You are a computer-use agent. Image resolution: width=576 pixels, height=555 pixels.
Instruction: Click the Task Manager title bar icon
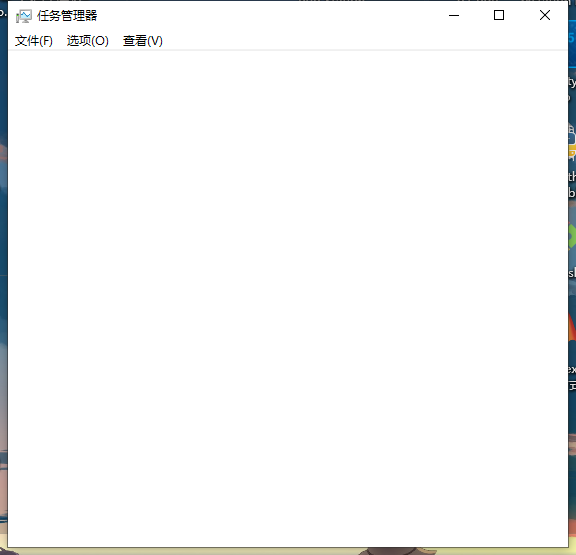click(24, 16)
